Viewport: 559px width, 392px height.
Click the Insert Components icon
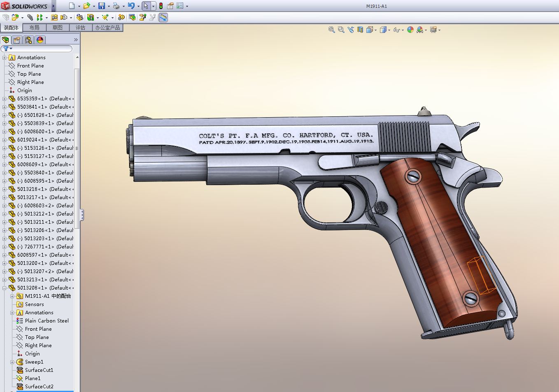coord(15,17)
